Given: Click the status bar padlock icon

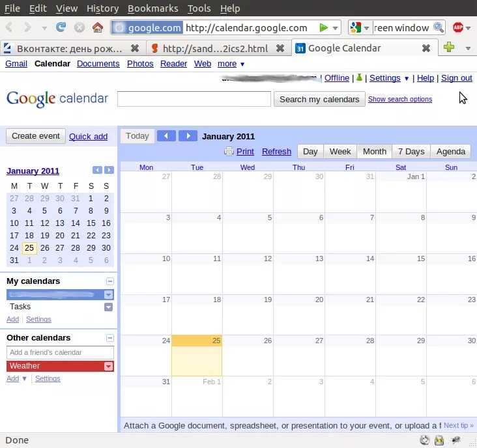Looking at the screenshot, I should [x=439, y=440].
